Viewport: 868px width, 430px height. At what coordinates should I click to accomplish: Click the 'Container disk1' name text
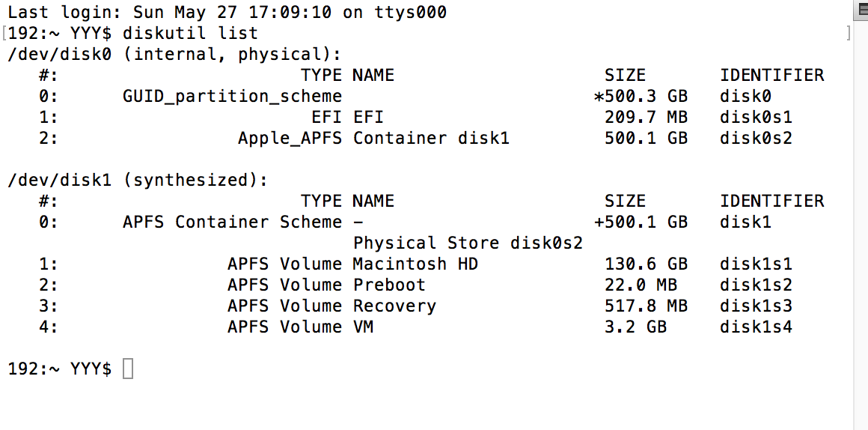431,139
